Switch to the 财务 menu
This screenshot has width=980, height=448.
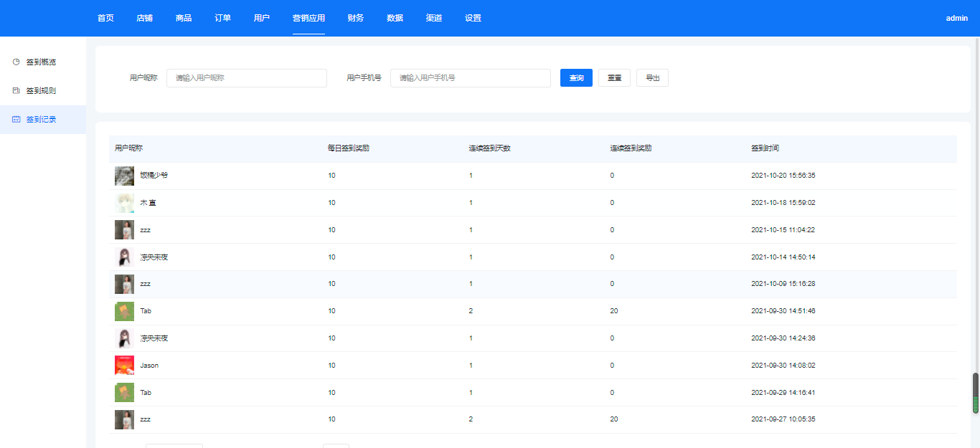355,18
